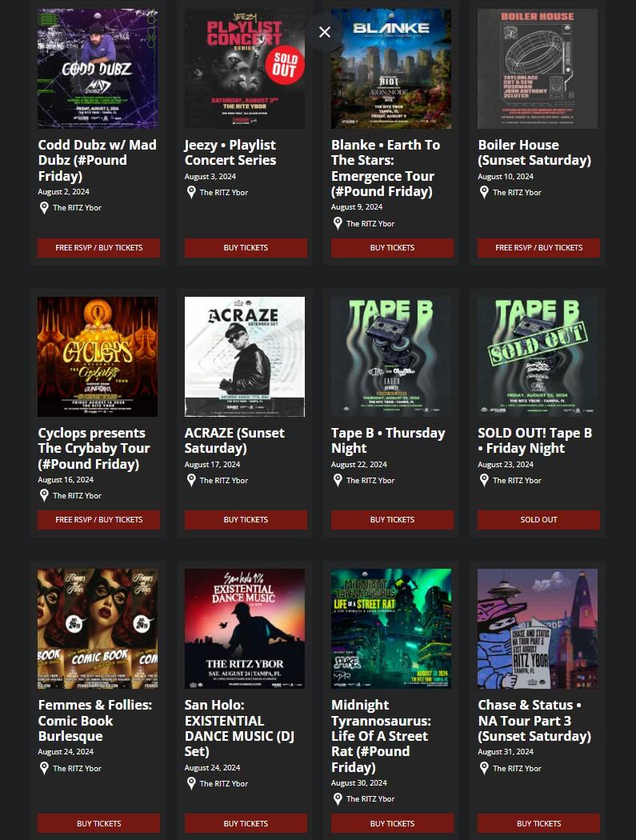Screen dimensions: 636x840
Task: Open Boiler House (Sunset Saturday) title link
Action: 534,153
